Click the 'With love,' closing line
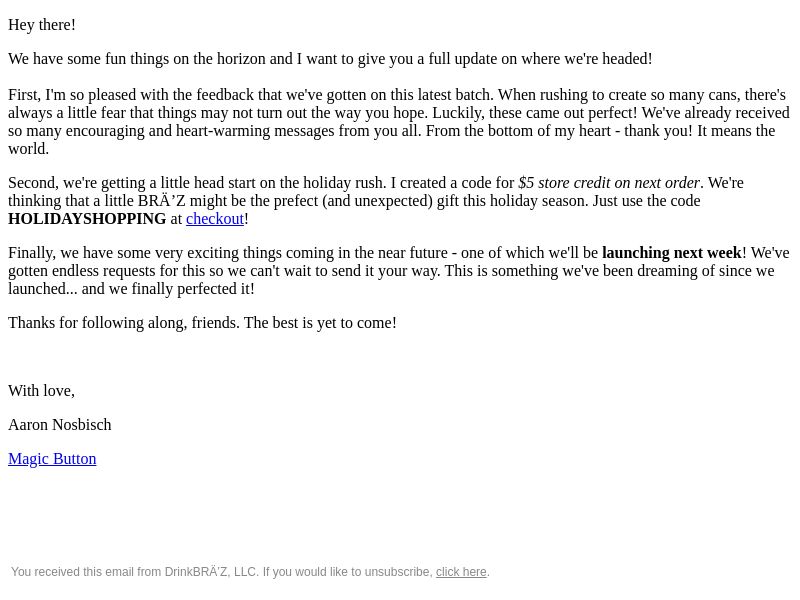Viewport: 800px width, 600px height. [41, 391]
